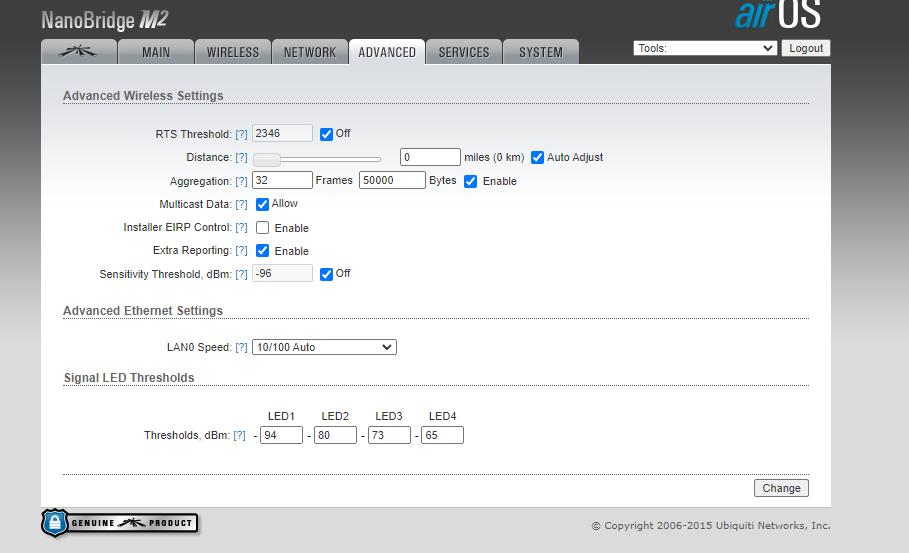Open the Ubiquiti logo tab

(78, 52)
